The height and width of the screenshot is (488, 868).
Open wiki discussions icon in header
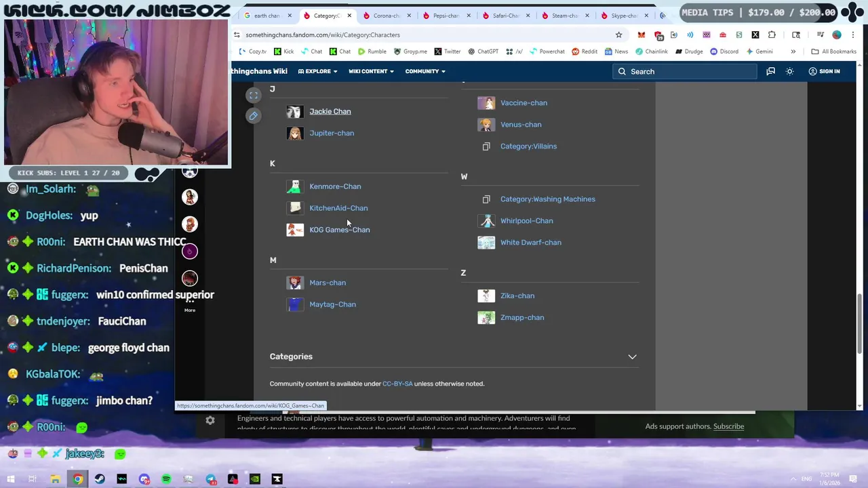click(x=770, y=71)
